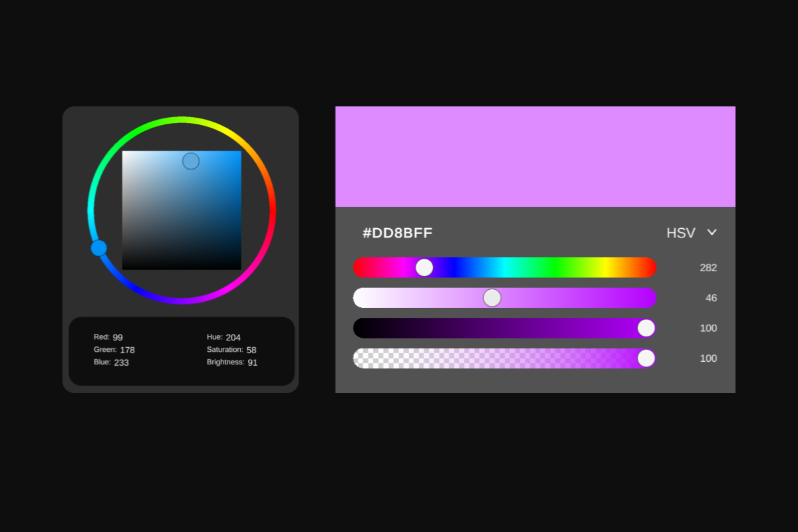Click the Saturation value 58
The width and height of the screenshot is (798, 532).
tap(251, 350)
